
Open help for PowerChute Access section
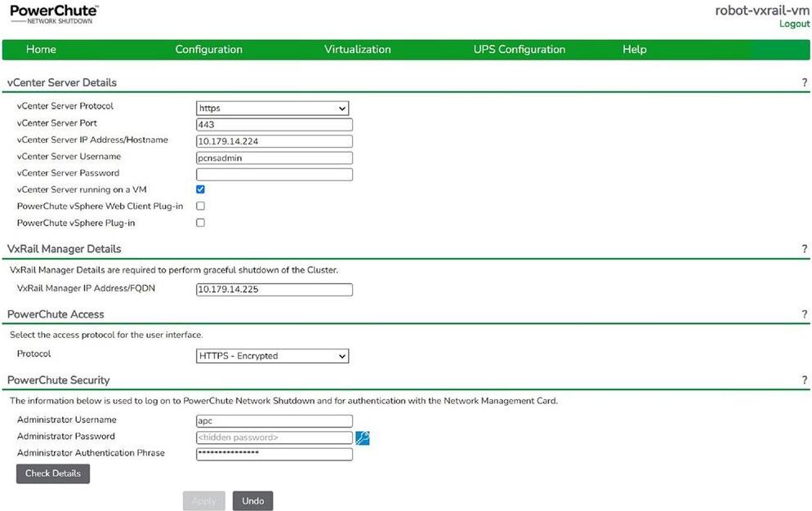coord(804,314)
